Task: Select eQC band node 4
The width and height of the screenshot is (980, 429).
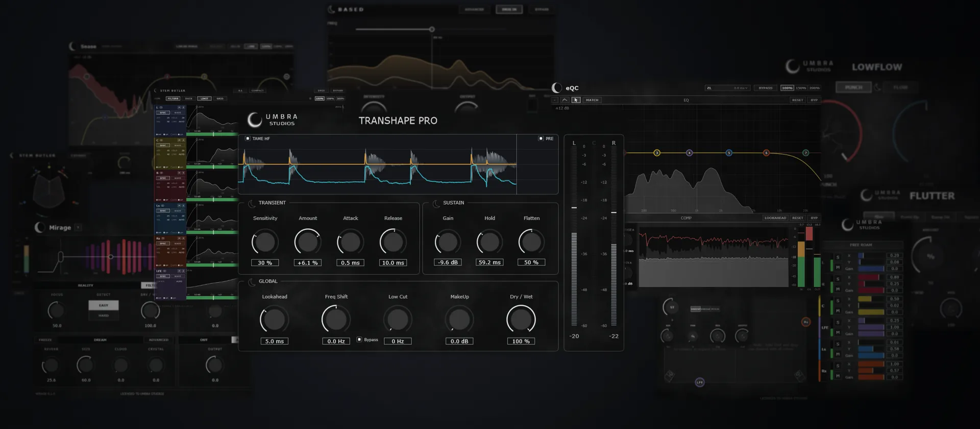Action: click(689, 153)
